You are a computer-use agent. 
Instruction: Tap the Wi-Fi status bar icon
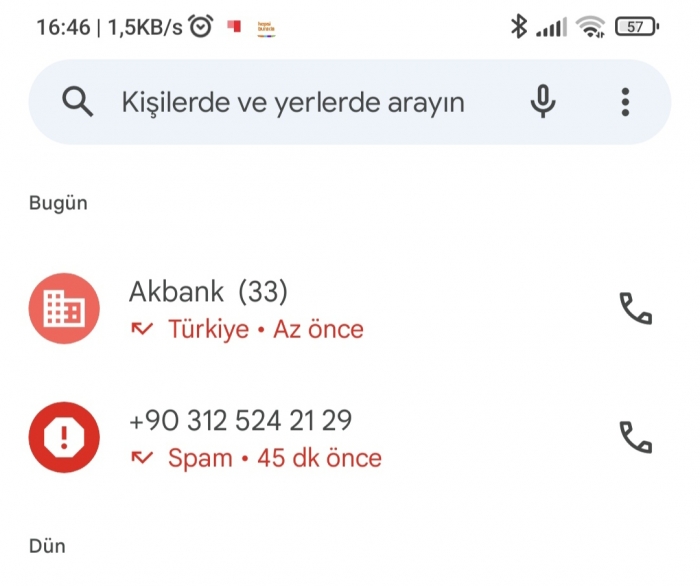coord(590,27)
